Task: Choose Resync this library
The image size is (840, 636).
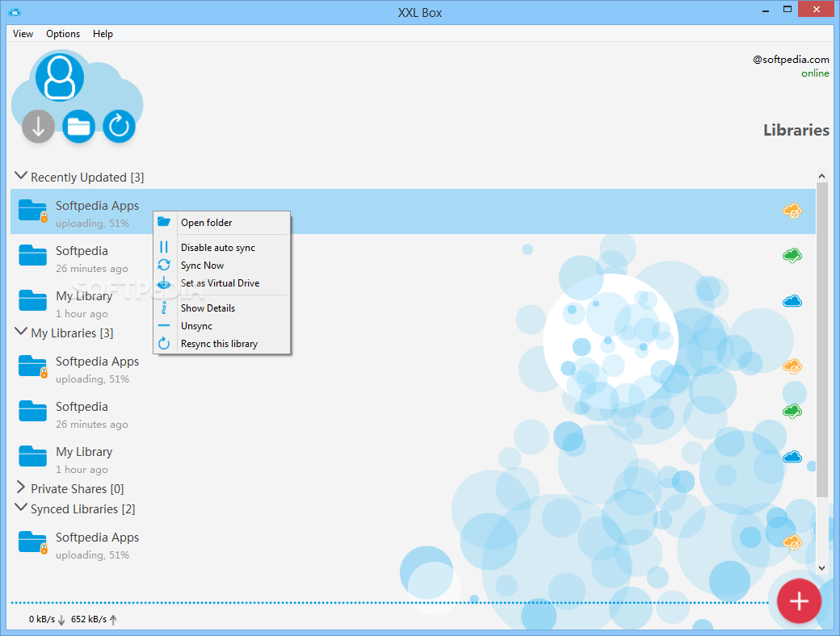Action: (222, 343)
